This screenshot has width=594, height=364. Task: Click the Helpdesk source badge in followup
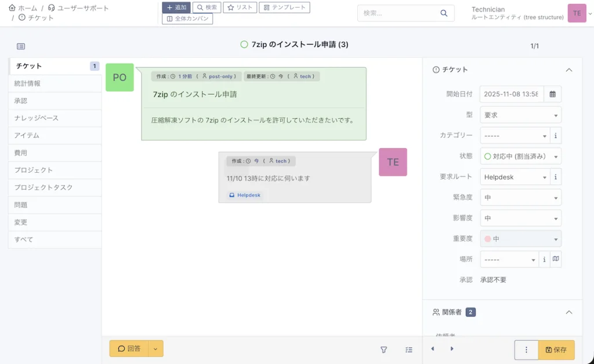[x=245, y=195]
